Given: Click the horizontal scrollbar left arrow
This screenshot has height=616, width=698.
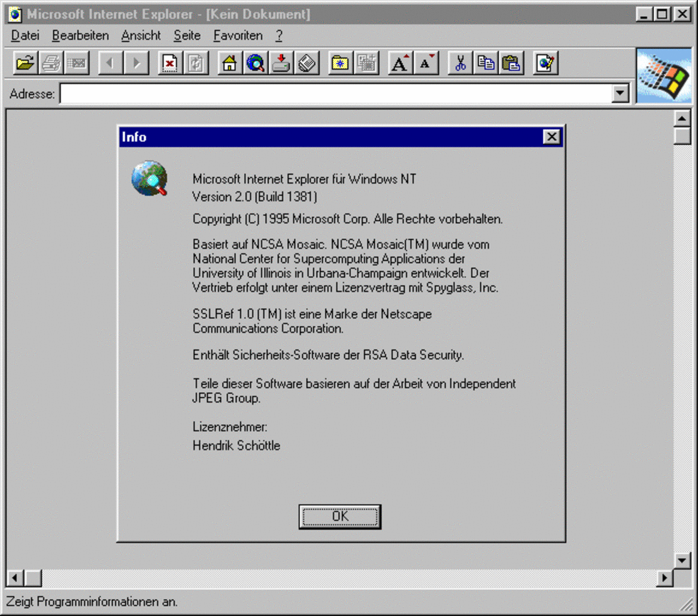Looking at the screenshot, I should pyautogui.click(x=14, y=578).
